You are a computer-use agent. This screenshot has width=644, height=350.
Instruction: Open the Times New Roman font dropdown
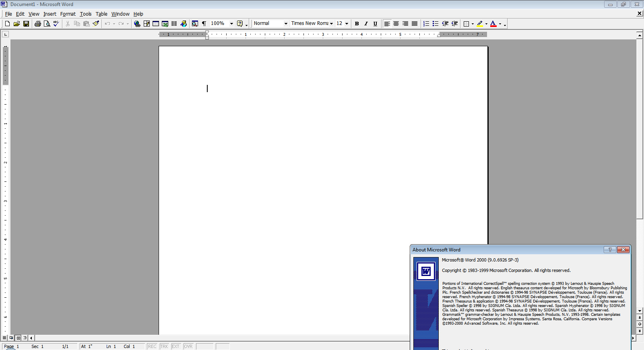[x=331, y=24]
